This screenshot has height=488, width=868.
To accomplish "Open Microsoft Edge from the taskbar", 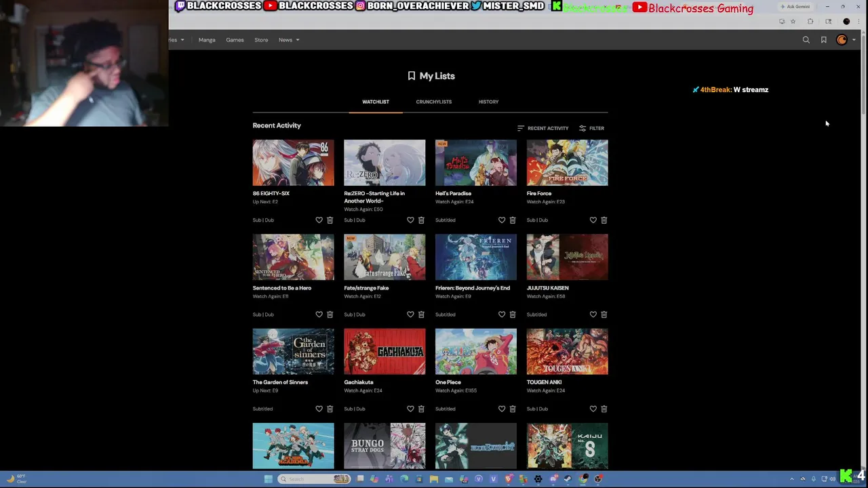I will click(404, 479).
